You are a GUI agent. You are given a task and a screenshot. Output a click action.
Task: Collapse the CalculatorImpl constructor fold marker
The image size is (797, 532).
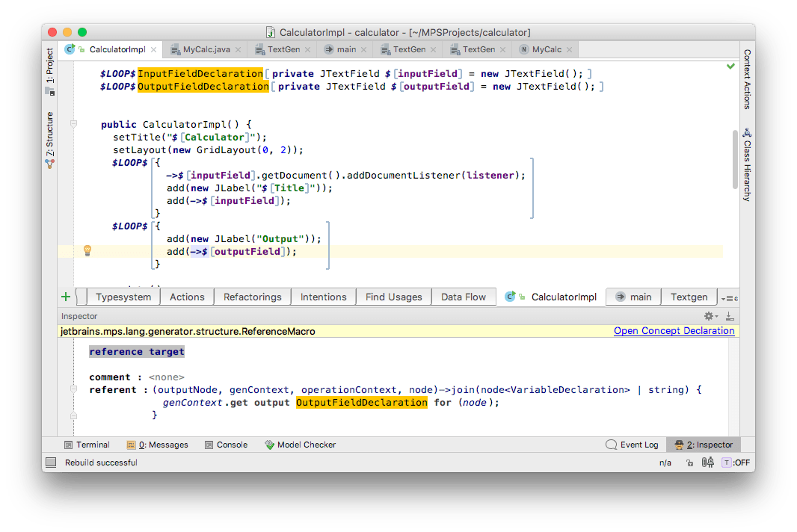(73, 124)
